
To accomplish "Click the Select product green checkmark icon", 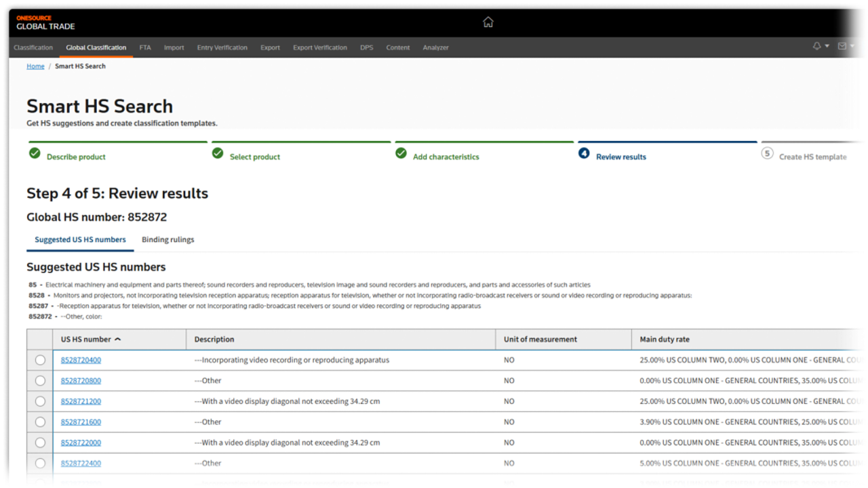I will [x=218, y=154].
